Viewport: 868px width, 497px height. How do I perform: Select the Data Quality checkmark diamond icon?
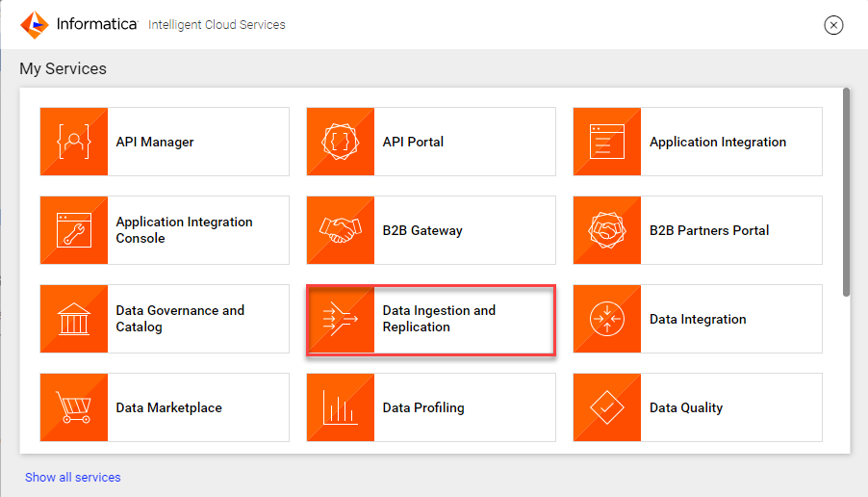point(607,407)
